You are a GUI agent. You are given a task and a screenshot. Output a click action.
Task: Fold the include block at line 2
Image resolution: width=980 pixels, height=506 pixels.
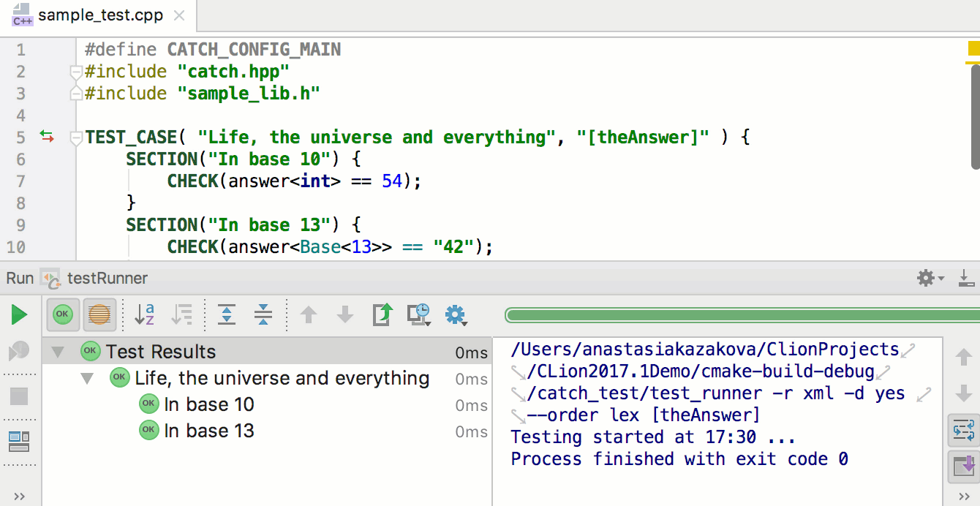(x=75, y=72)
